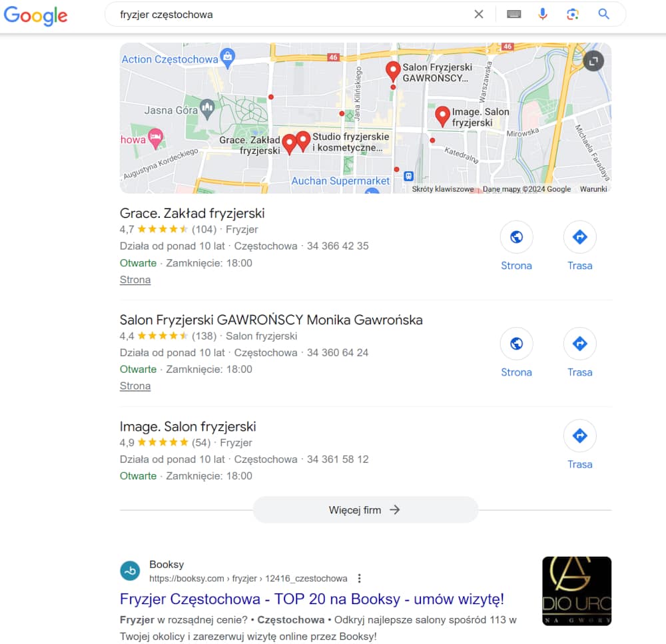Open the Booksy result thumbnail image
The height and width of the screenshot is (644, 666).
click(x=577, y=591)
